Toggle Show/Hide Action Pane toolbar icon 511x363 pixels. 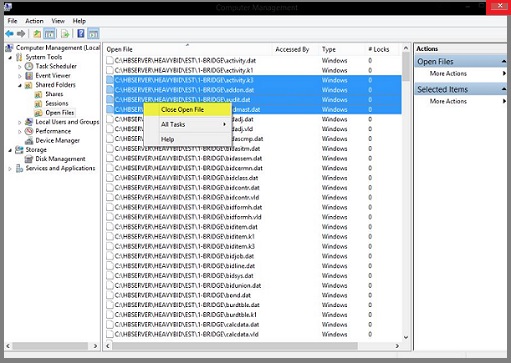pos(93,34)
